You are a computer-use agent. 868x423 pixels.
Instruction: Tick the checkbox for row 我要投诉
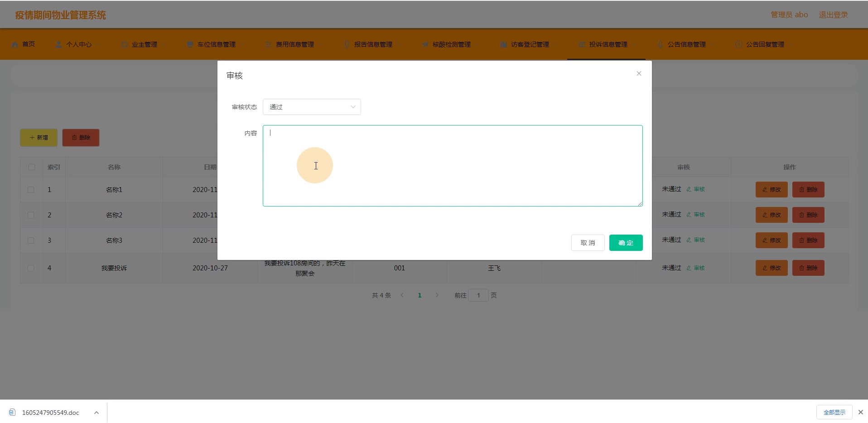pos(31,268)
